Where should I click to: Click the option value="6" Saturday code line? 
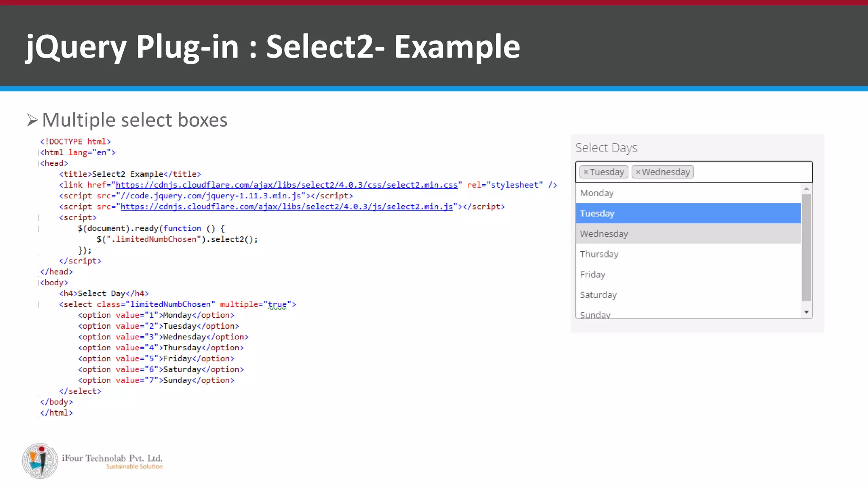coord(161,369)
